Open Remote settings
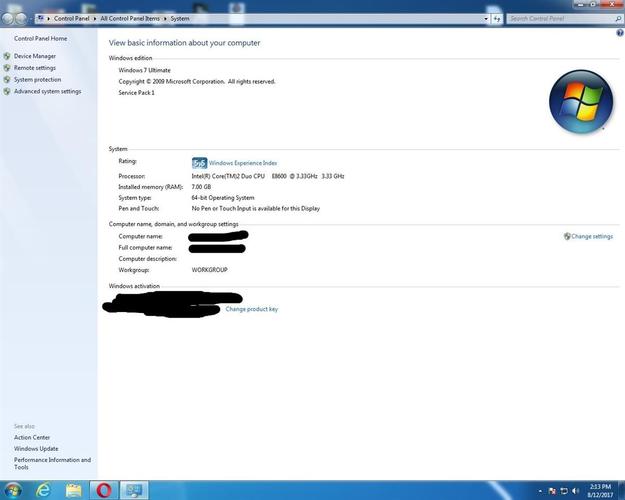 click(35, 68)
